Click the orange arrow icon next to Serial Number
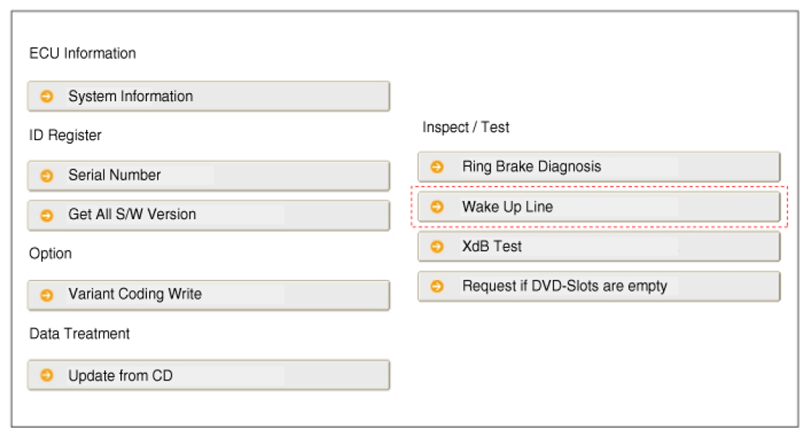Image resolution: width=809 pixels, height=437 pixels. (46, 175)
